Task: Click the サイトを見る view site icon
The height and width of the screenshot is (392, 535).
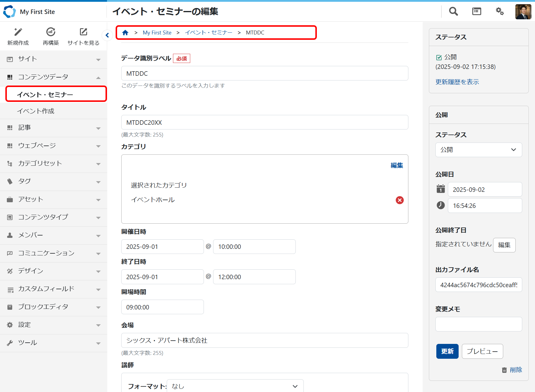Action: tap(84, 32)
